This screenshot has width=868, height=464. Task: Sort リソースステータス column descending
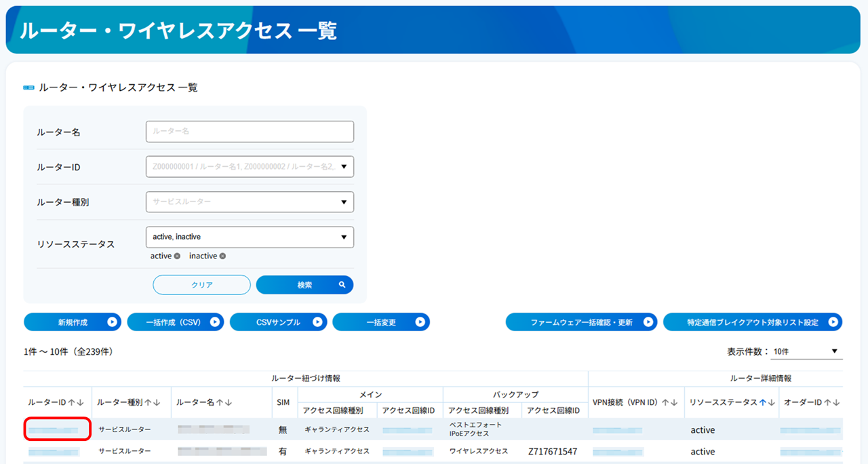click(772, 402)
